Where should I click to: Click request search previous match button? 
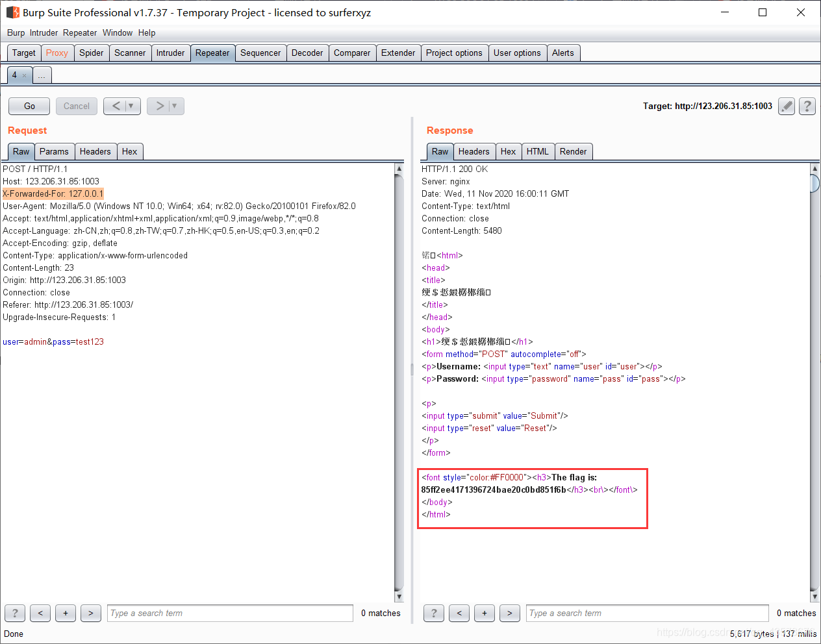point(40,613)
